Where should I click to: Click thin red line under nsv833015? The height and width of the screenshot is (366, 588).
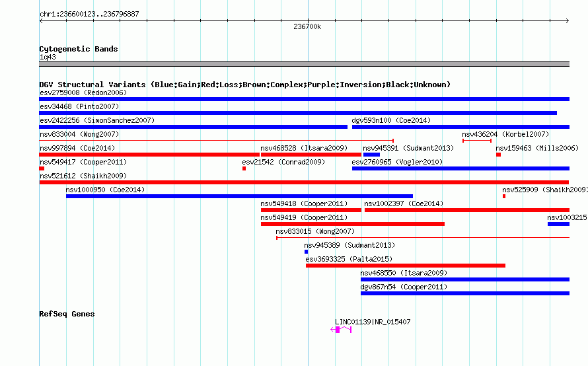(423, 237)
